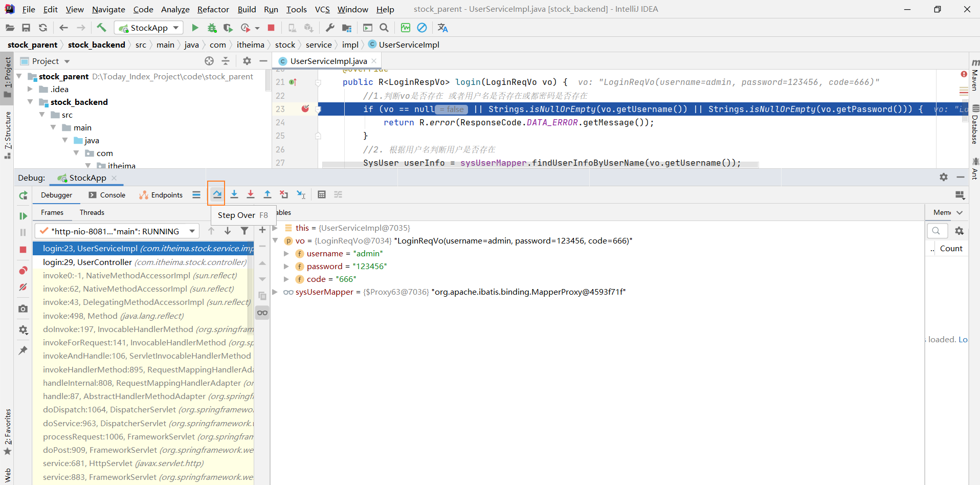Expand the sysUserMapper variable

click(275, 292)
